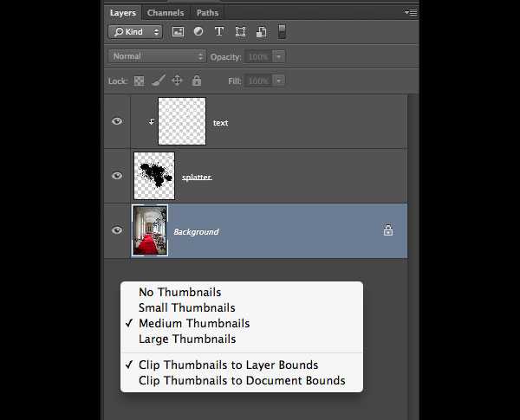The width and height of the screenshot is (520, 420).
Task: Open the Kind filter type dropdown
Action: coord(135,32)
